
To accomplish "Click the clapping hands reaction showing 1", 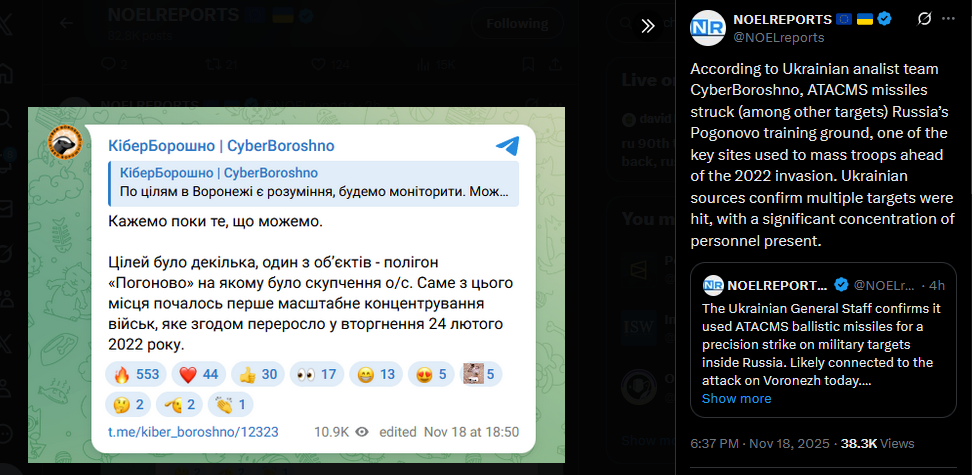I will 230,405.
